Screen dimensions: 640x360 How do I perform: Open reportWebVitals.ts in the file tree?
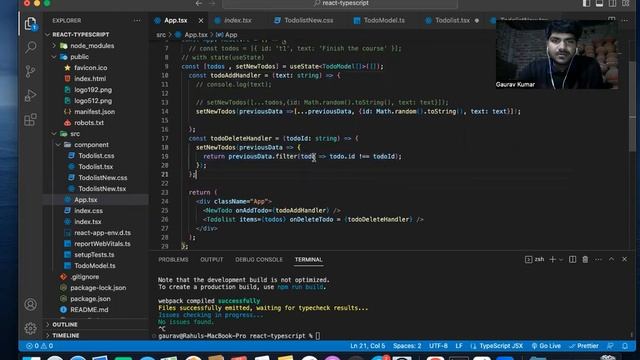coord(102,244)
